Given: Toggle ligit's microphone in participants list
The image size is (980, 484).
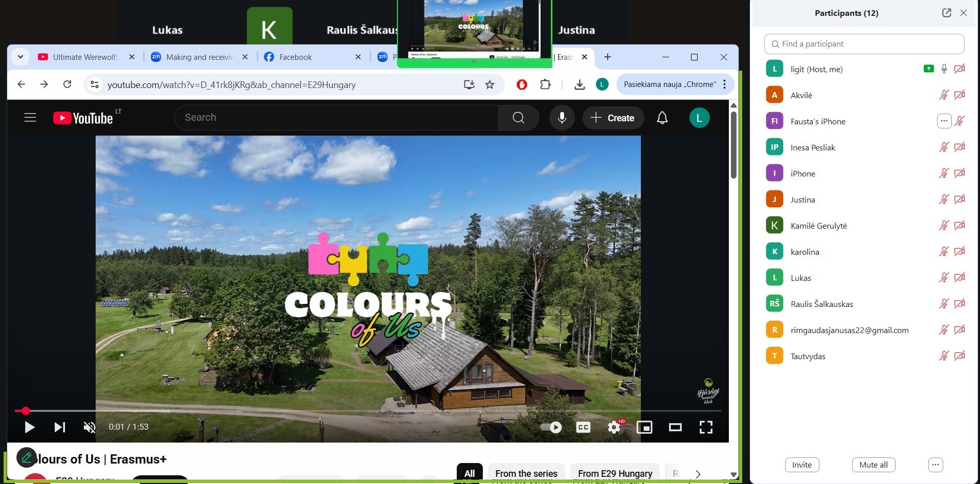Looking at the screenshot, I should coord(944,69).
